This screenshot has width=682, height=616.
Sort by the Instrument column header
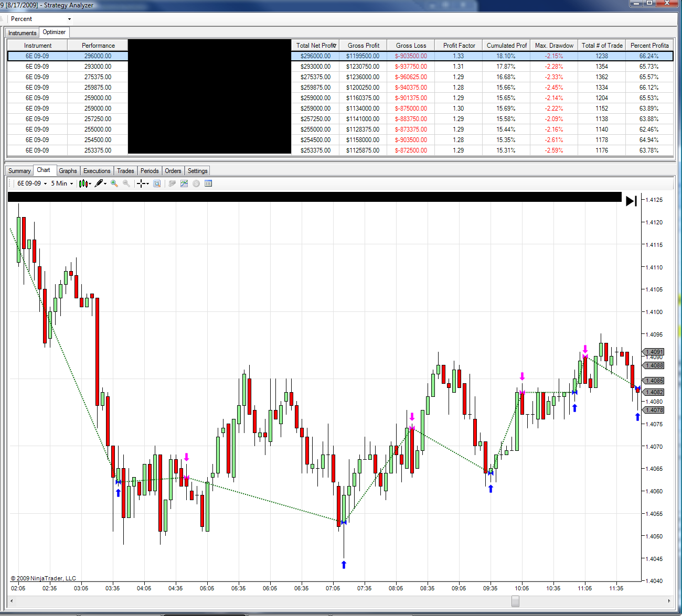point(38,46)
